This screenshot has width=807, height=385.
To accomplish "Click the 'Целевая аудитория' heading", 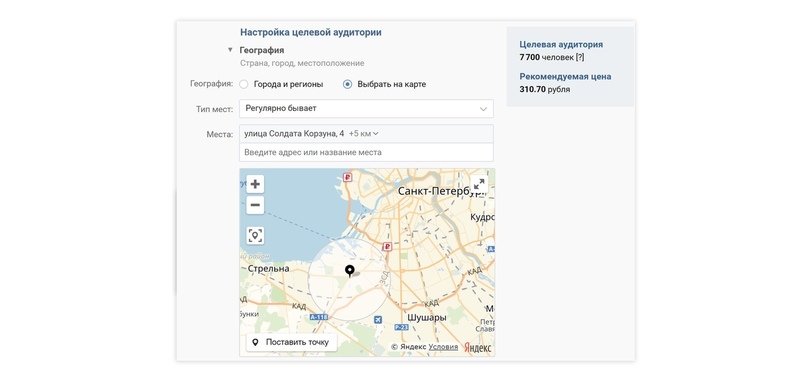I will pyautogui.click(x=561, y=45).
